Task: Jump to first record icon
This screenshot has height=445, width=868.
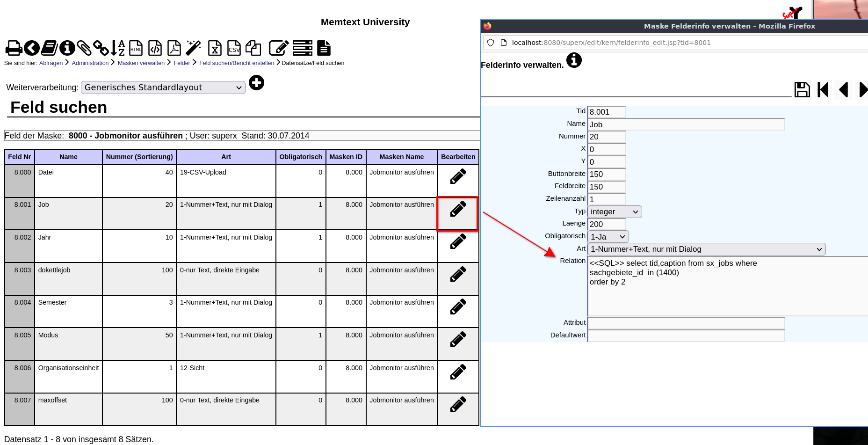Action: pos(823,89)
